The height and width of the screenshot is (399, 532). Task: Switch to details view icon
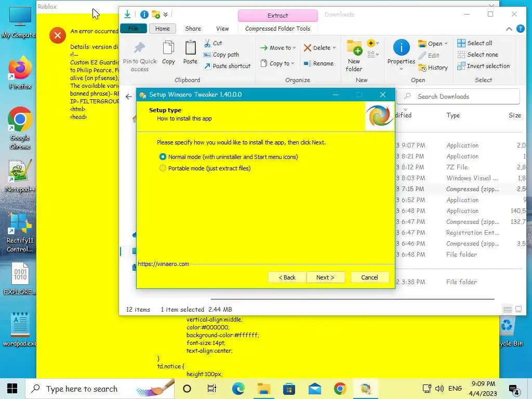pyautogui.click(x=508, y=309)
